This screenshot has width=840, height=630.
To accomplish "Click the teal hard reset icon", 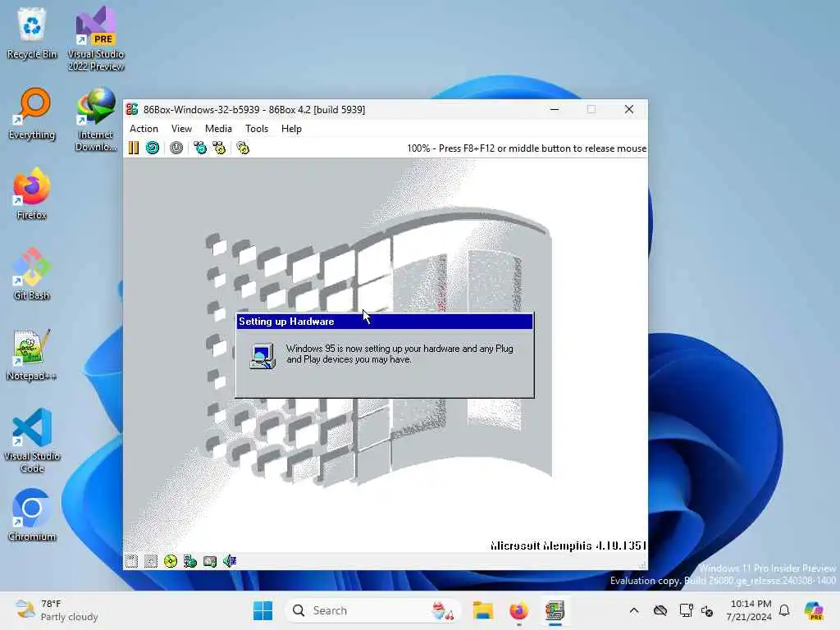I will click(x=153, y=148).
